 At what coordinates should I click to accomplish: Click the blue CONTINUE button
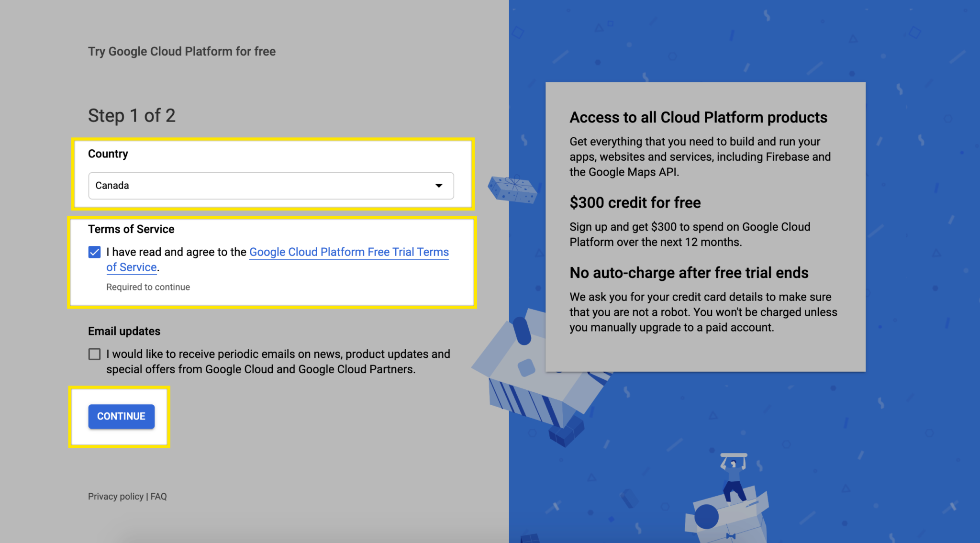tap(121, 416)
